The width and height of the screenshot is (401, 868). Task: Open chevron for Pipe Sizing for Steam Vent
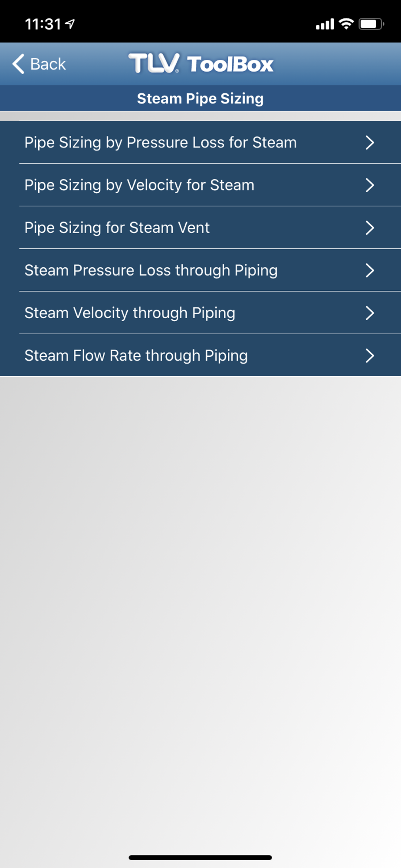pos(370,227)
